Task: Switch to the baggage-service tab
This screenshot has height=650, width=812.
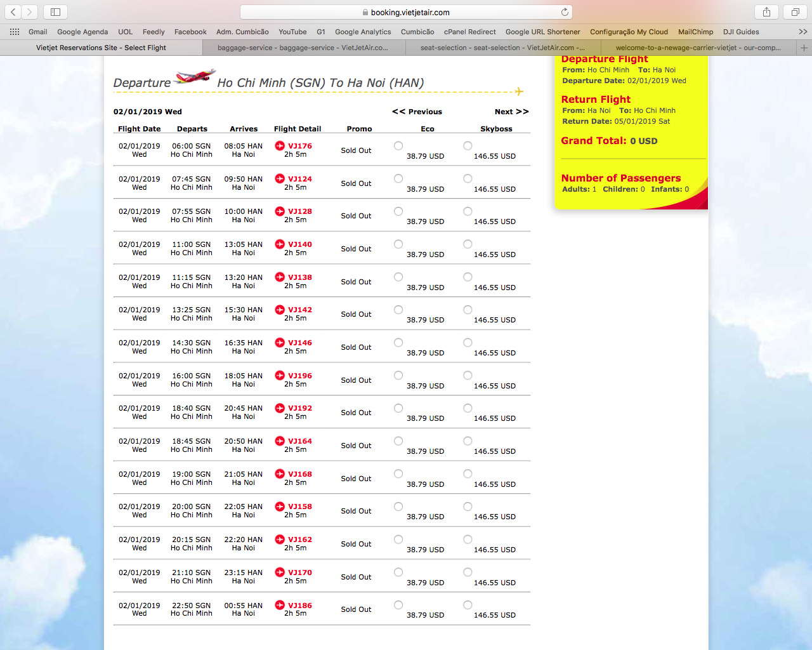Action: coord(303,48)
